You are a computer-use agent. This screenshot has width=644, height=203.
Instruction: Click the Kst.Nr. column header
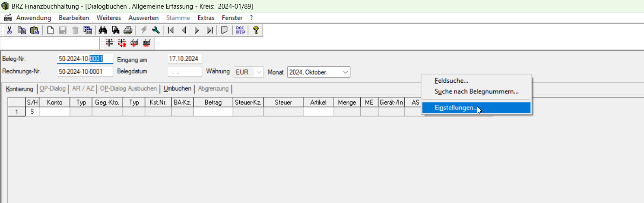pyautogui.click(x=158, y=102)
